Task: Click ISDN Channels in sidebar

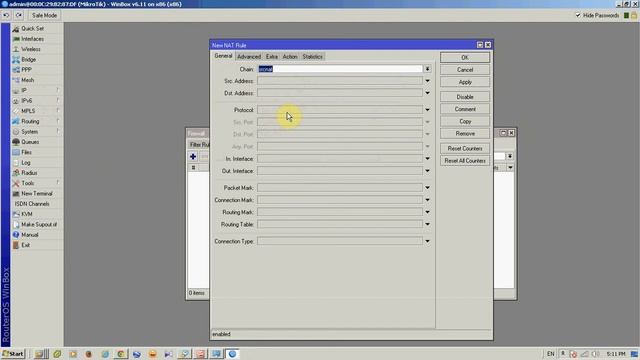Action: coord(32,204)
